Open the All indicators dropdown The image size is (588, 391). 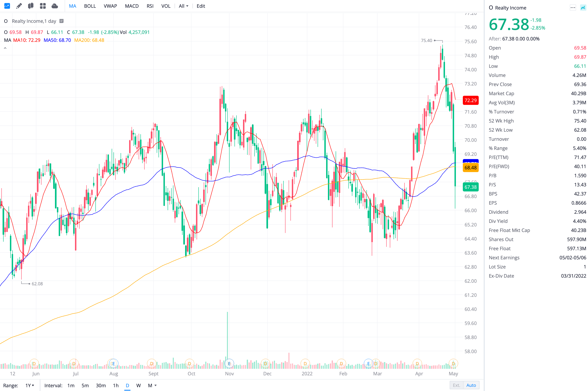click(x=183, y=6)
